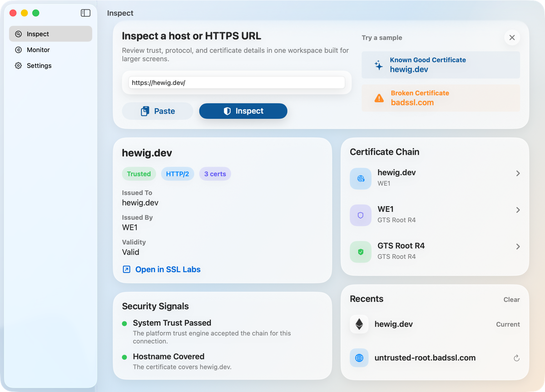Click the 3 certs count badge

click(215, 174)
